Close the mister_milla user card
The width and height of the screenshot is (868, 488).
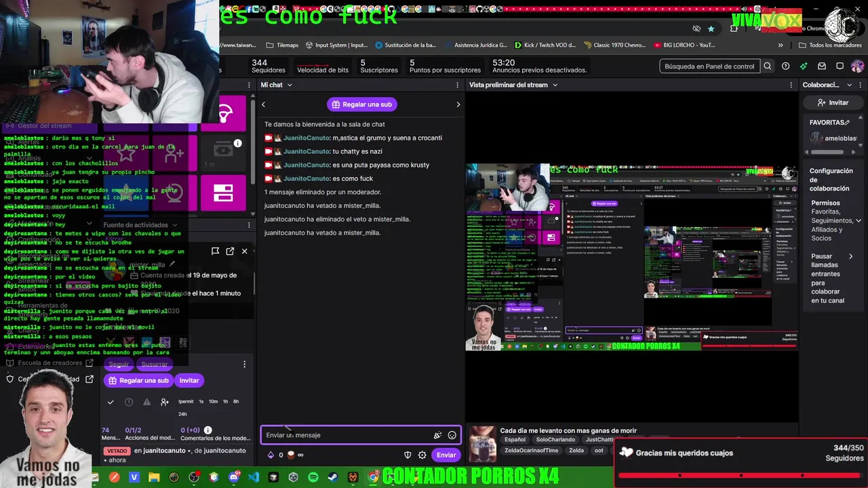[x=245, y=251]
